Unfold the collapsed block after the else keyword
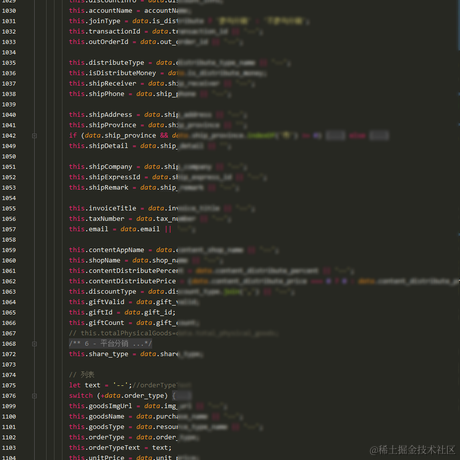The width and height of the screenshot is (460, 460). point(379,136)
